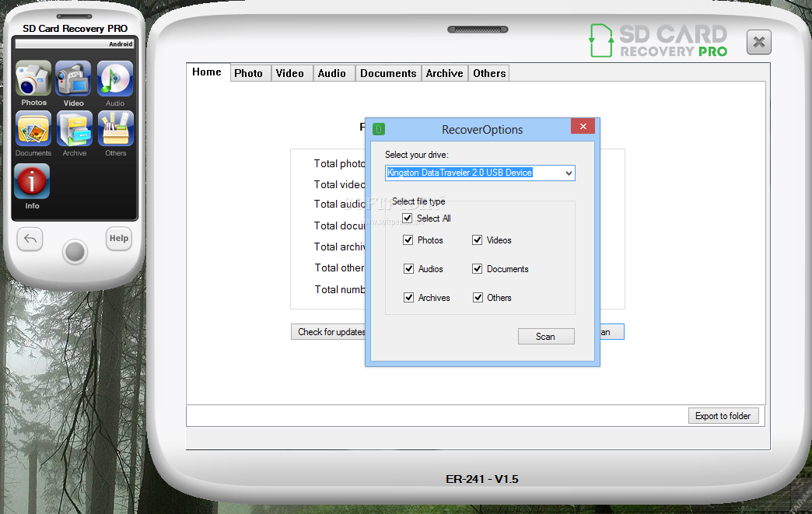Uncheck the Audios checkbox
The width and height of the screenshot is (812, 514).
point(408,268)
